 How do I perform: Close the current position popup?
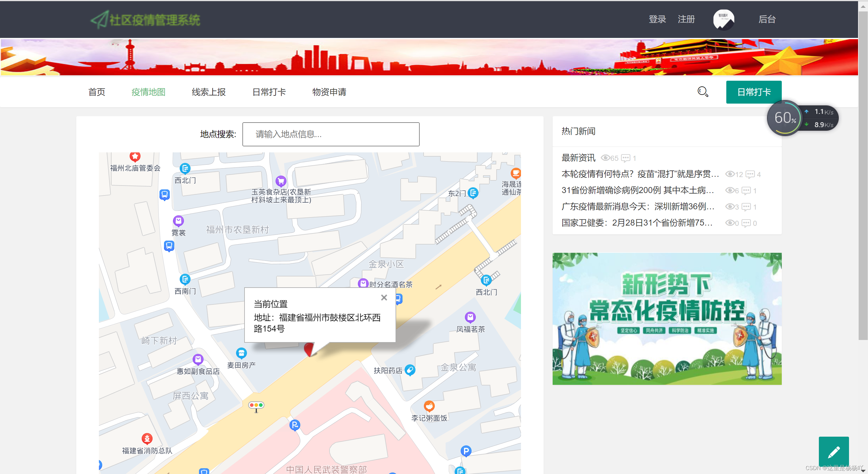pyautogui.click(x=384, y=298)
